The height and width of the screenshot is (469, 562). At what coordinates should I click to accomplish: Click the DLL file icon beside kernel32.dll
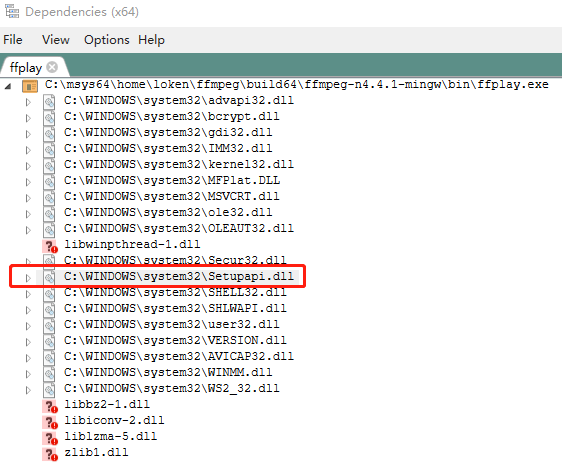coord(49,166)
